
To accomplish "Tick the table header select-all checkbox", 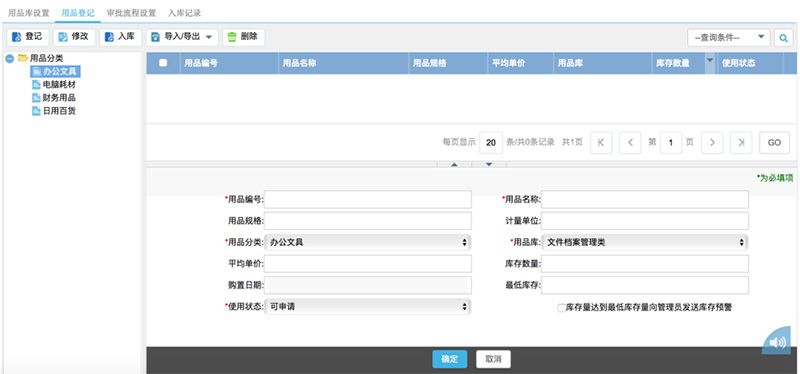I will click(x=163, y=63).
